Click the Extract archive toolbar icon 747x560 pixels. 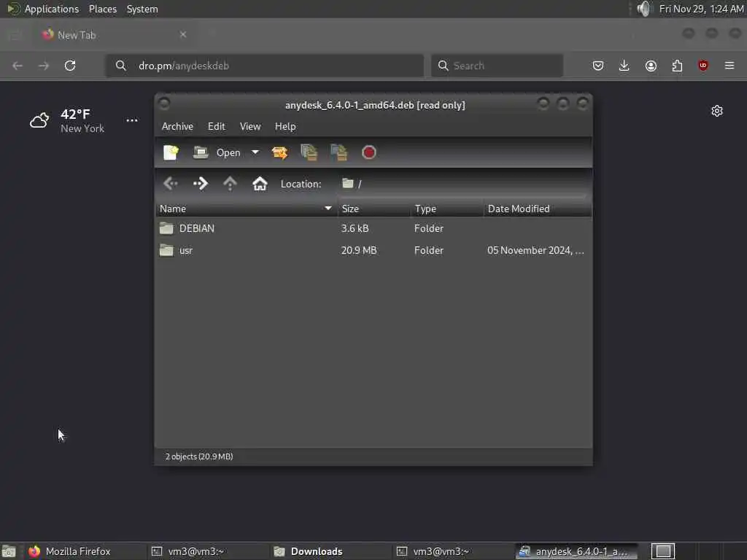(279, 152)
